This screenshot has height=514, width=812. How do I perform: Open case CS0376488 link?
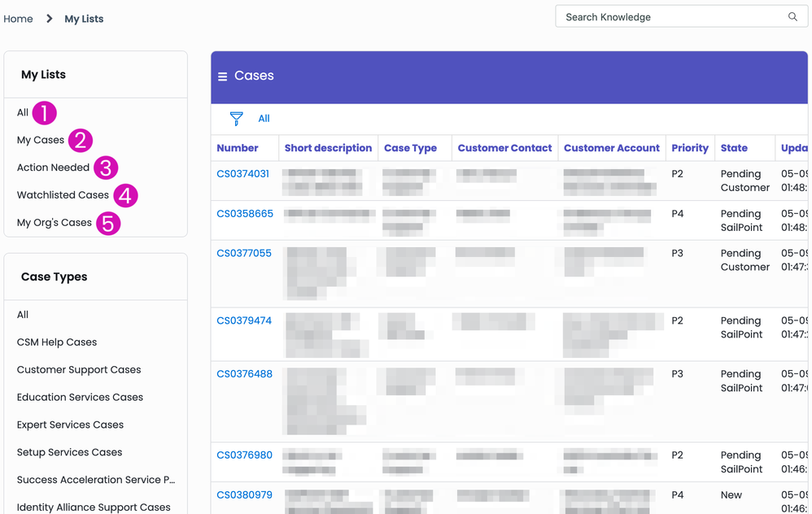(244, 374)
